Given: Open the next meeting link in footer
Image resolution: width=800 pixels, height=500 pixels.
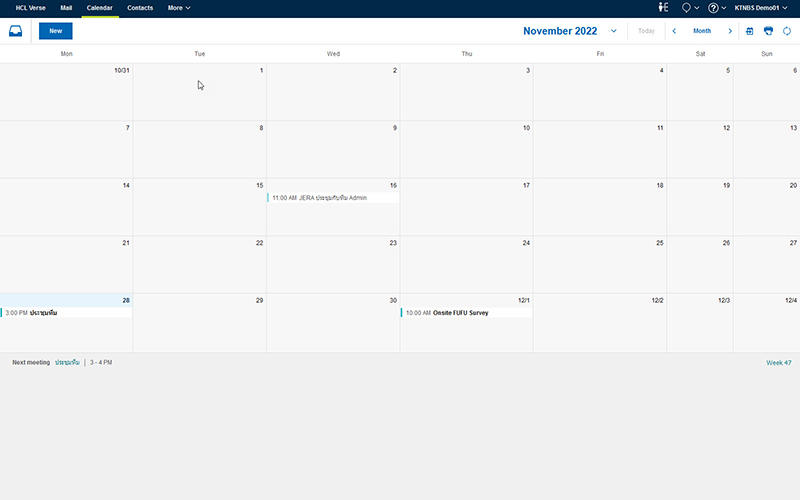Looking at the screenshot, I should (x=67, y=362).
